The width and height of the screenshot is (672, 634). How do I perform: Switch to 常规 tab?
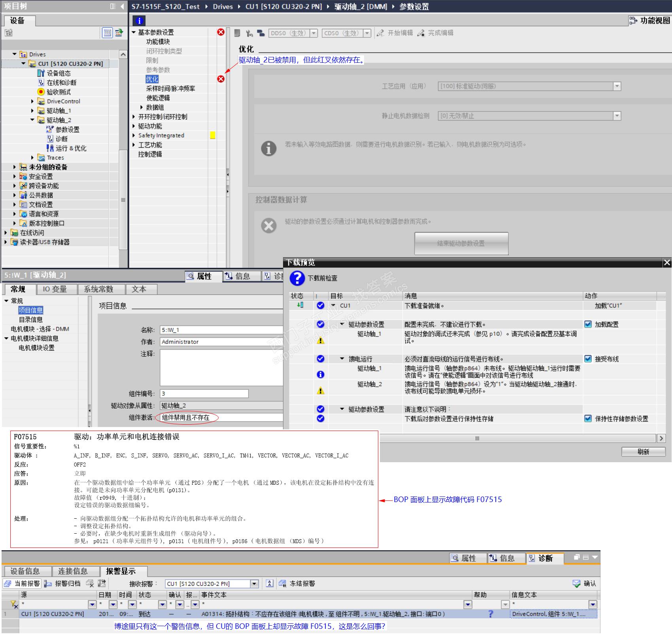[18, 289]
